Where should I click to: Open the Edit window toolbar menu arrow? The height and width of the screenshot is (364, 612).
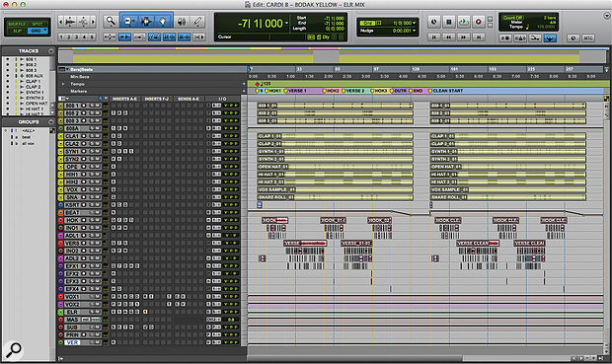tap(607, 16)
